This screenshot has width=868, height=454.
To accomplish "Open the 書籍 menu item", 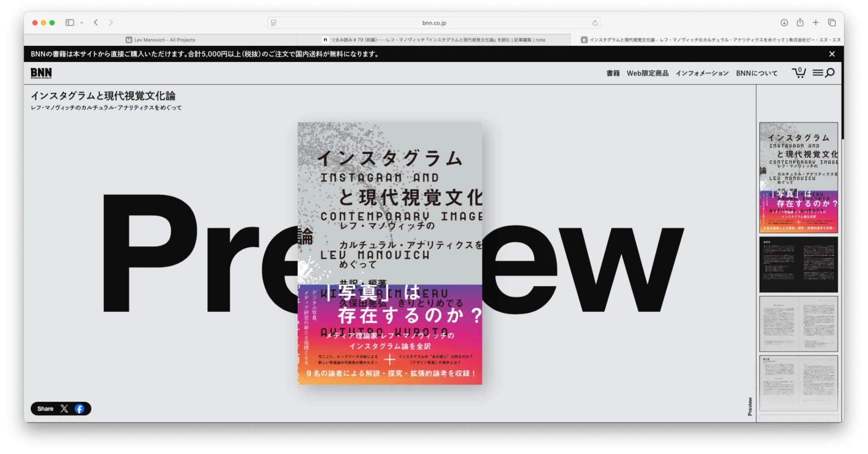I will [613, 73].
